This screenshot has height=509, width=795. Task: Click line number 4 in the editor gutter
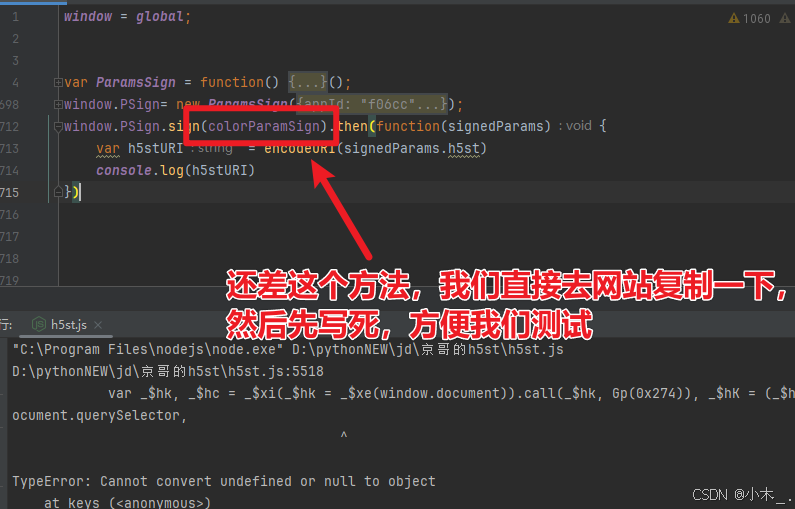[x=15, y=83]
